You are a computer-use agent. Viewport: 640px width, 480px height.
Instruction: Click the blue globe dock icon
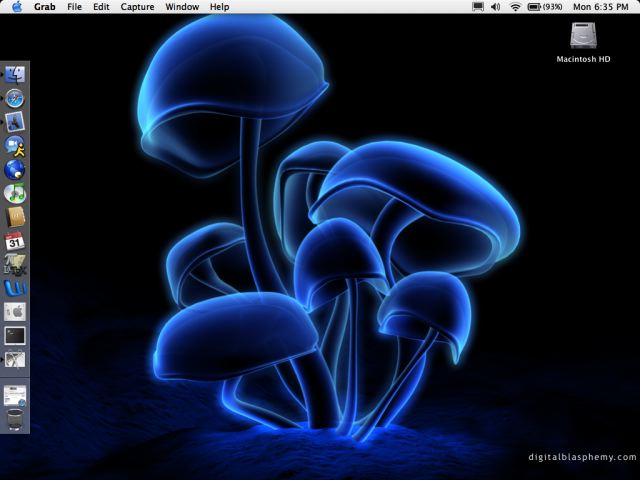coord(15,170)
